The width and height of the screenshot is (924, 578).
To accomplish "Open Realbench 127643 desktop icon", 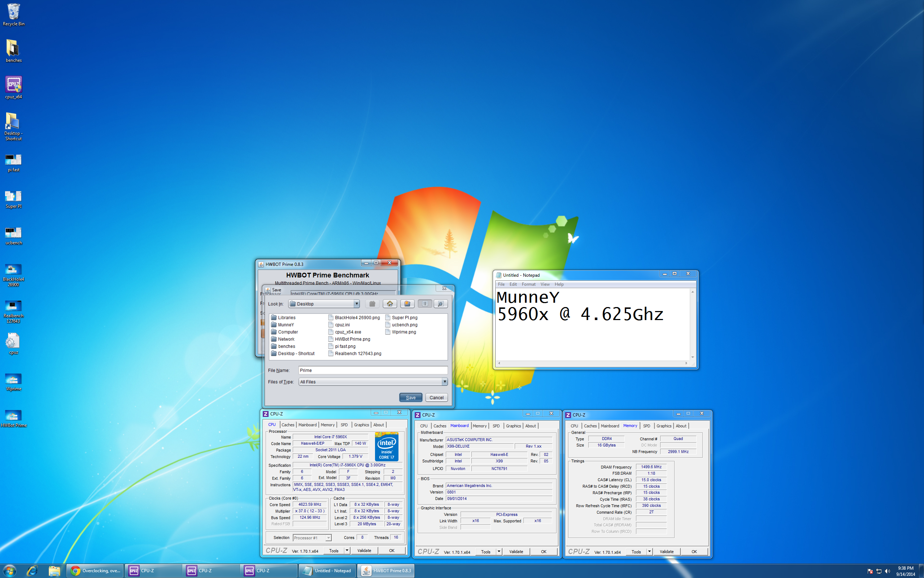I will pyautogui.click(x=13, y=311).
